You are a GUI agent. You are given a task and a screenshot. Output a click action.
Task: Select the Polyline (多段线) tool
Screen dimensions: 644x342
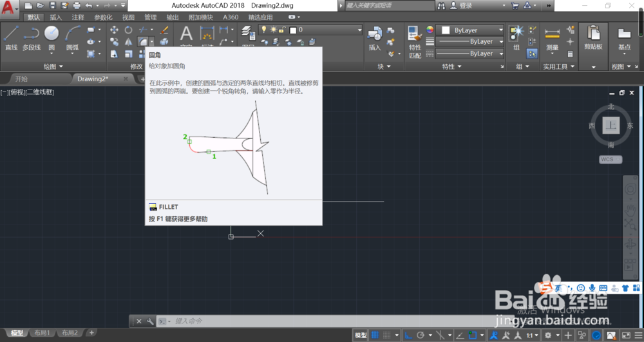click(x=31, y=38)
